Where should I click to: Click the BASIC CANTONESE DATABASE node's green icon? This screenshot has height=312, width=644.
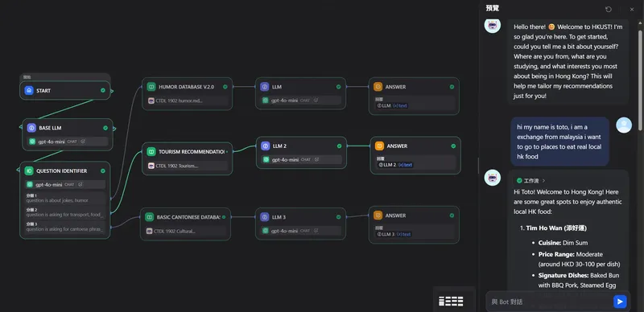coord(149,217)
